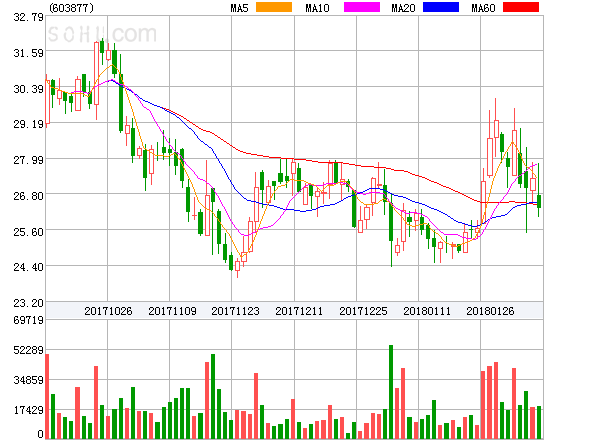
Task: Click the orange MA5 legend swatch
Action: (x=274, y=7)
